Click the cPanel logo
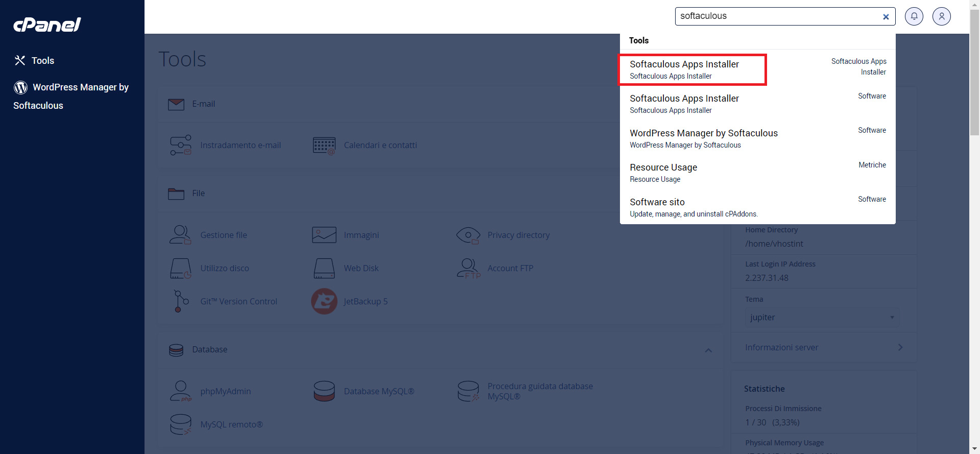 click(x=47, y=25)
